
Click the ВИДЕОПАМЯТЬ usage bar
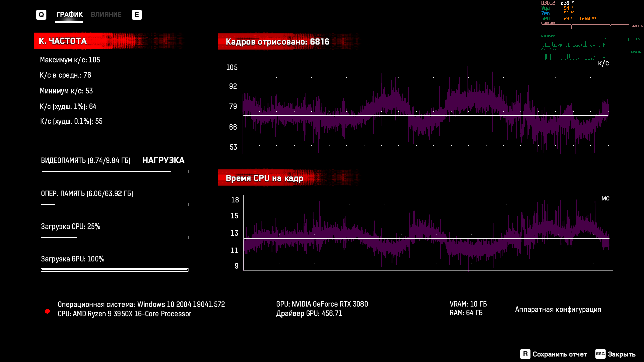click(x=114, y=171)
